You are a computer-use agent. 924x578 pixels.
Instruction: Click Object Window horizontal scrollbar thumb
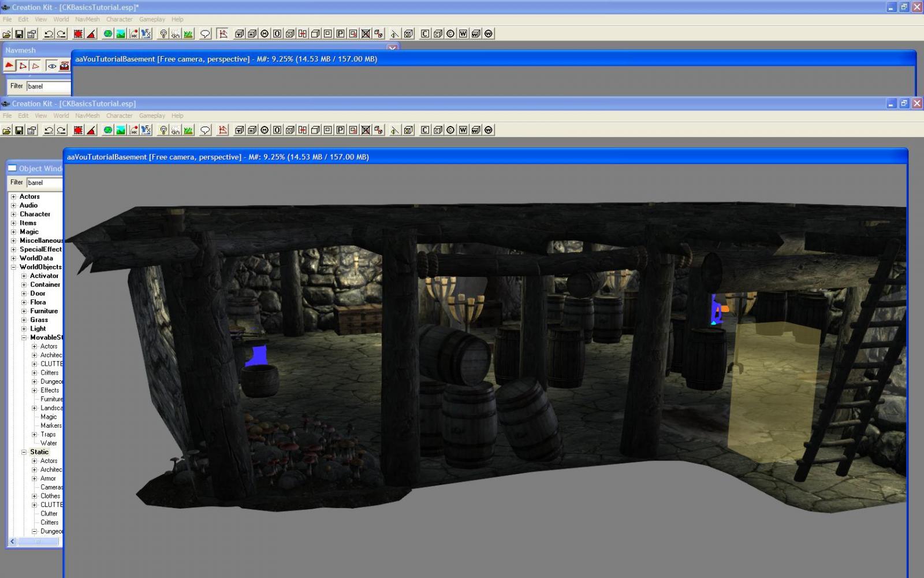pos(38,542)
